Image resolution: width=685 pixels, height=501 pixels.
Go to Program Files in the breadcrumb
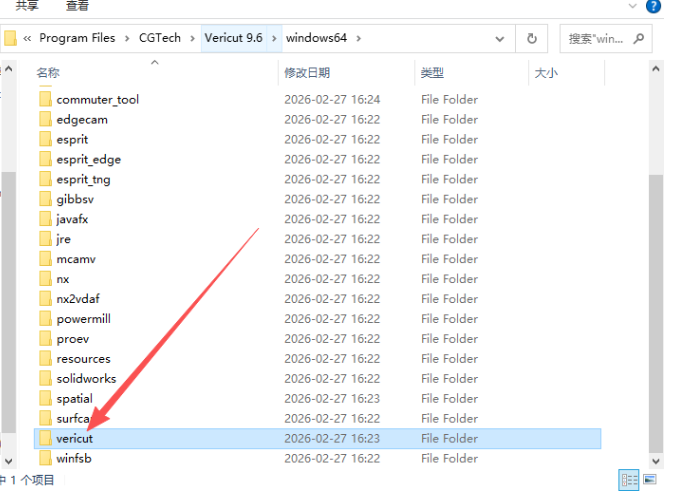tap(77, 39)
